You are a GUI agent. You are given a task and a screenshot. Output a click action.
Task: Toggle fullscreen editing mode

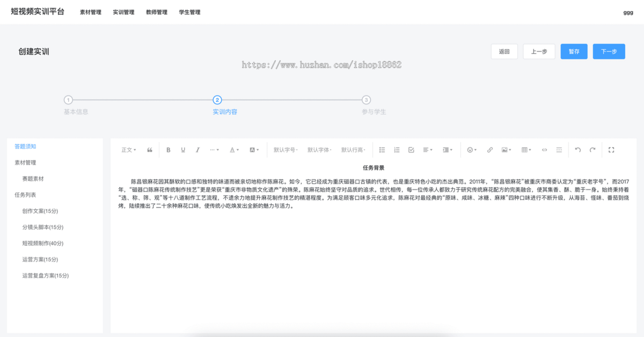(x=611, y=150)
